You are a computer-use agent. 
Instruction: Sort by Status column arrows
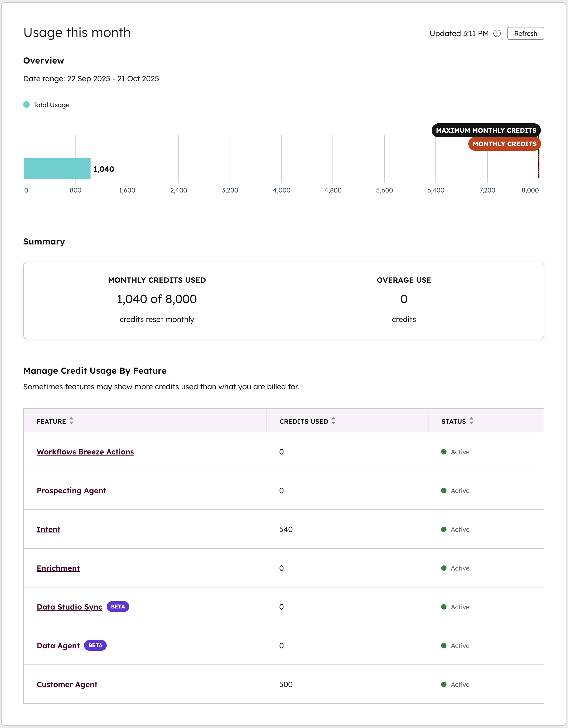click(x=471, y=421)
